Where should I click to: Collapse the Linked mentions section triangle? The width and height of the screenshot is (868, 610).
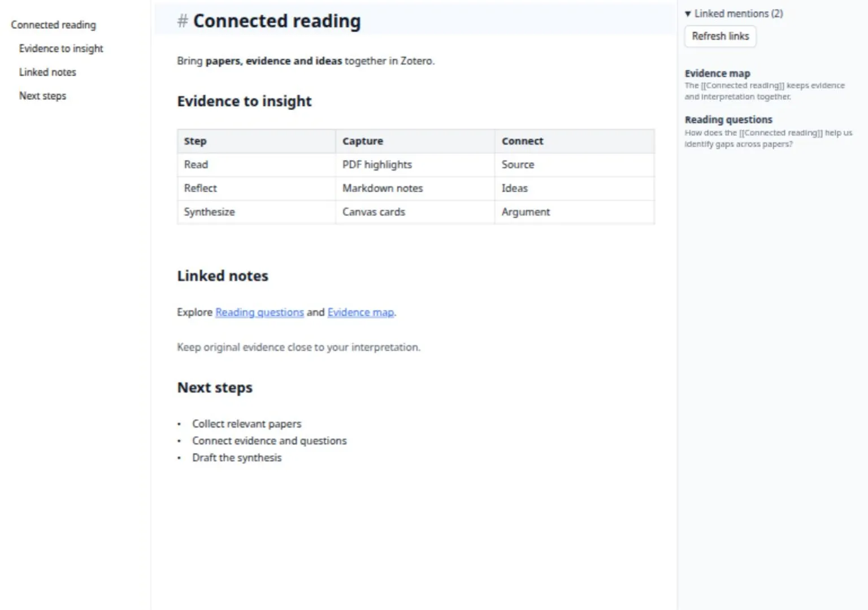[688, 14]
